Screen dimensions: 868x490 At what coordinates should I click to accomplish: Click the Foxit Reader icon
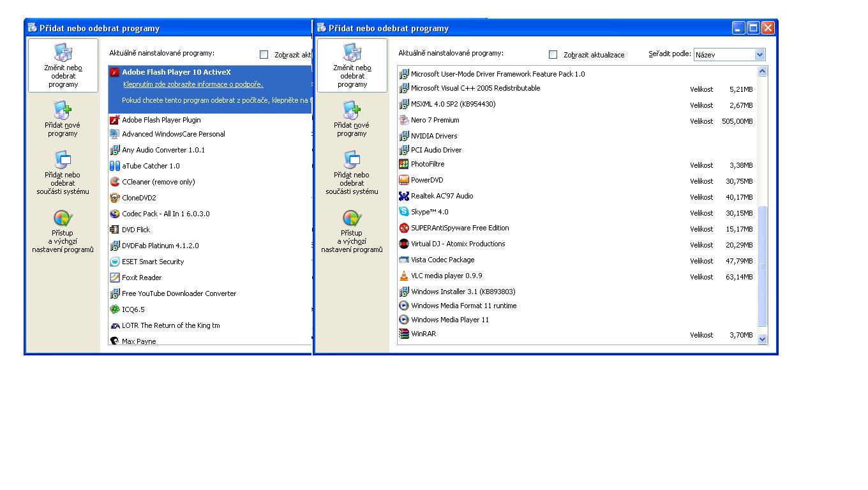point(115,278)
